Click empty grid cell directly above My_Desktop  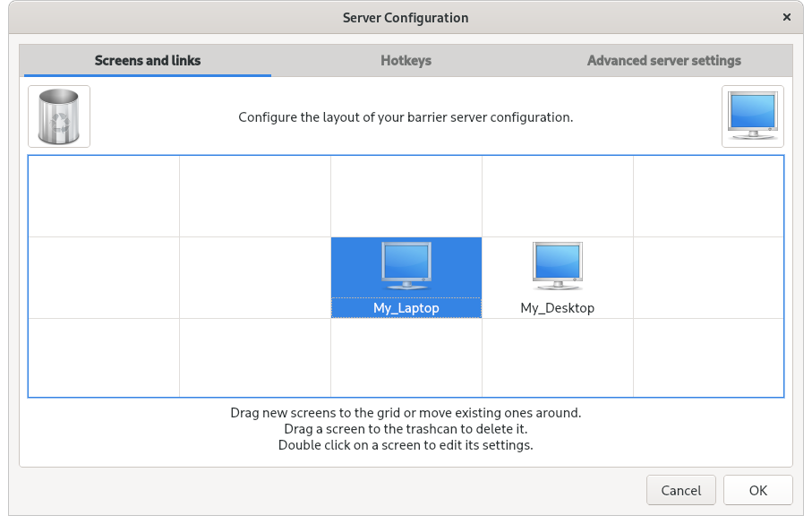pyautogui.click(x=557, y=196)
